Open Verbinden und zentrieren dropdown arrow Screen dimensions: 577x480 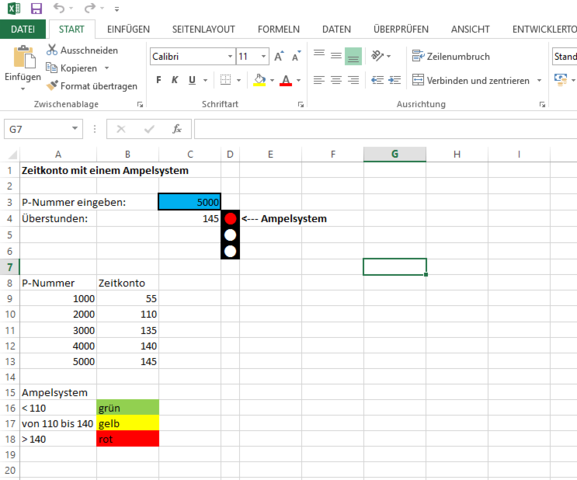[x=539, y=80]
